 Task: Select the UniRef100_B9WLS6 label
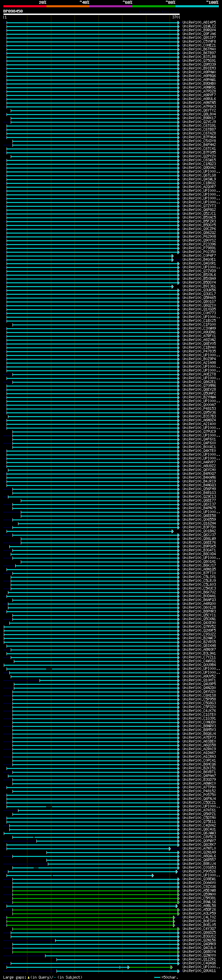click(199, 902)
